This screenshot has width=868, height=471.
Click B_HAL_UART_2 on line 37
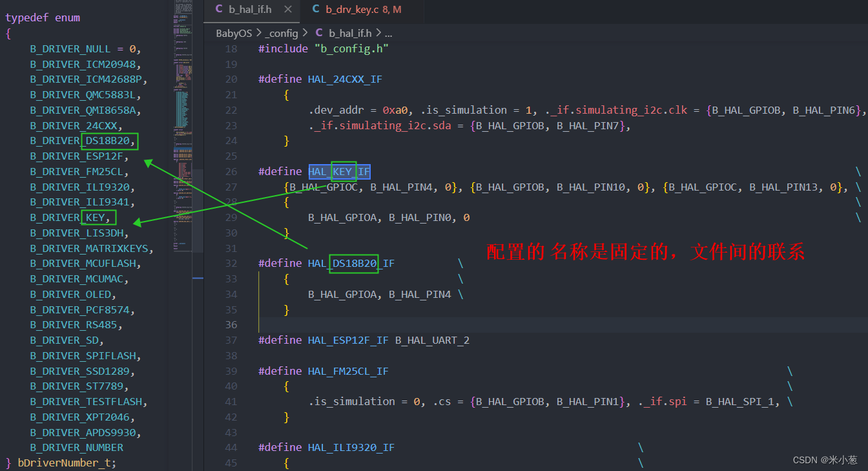pos(432,340)
